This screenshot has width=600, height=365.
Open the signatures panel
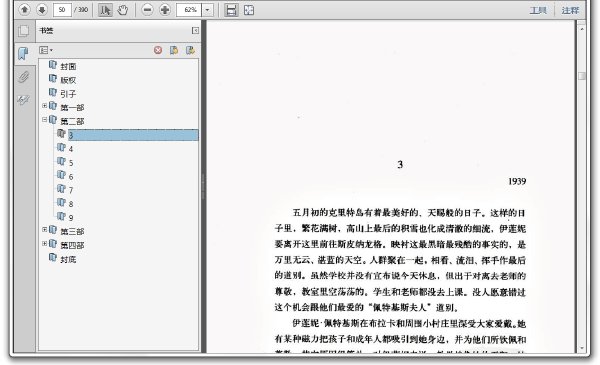(23, 100)
